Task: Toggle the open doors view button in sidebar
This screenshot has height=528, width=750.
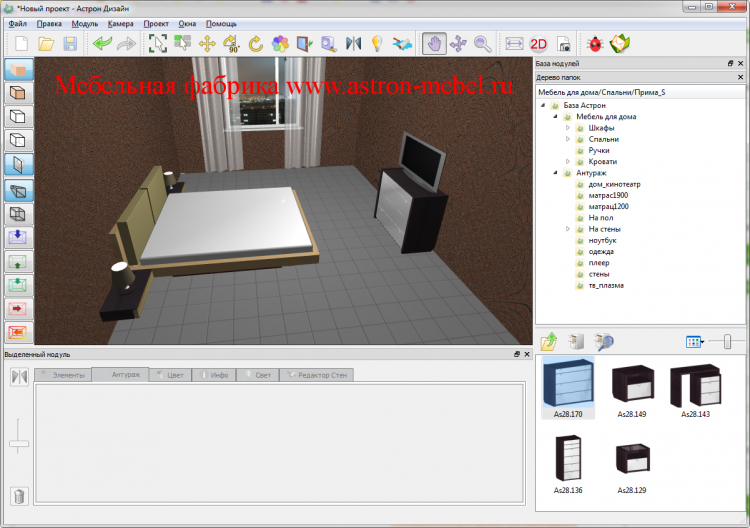Action: click(x=19, y=165)
